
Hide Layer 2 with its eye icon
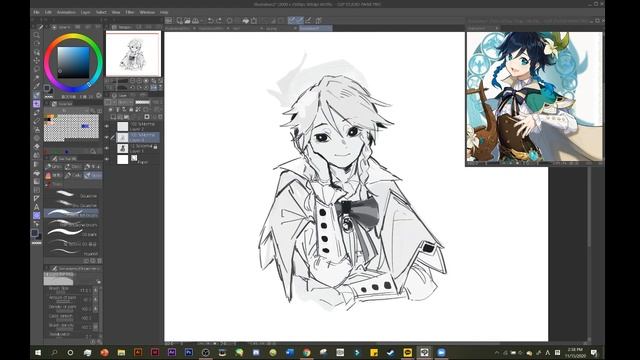[107, 127]
